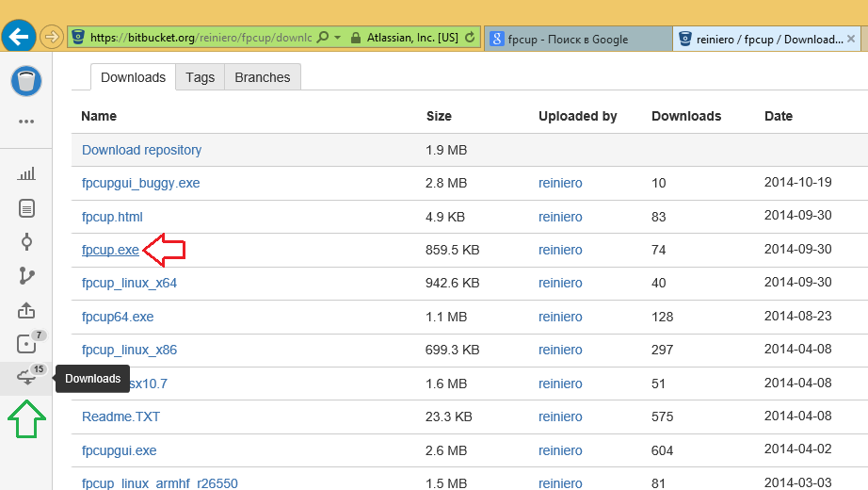This screenshot has height=490, width=868.
Task: Open the Pull requests upload icon in sidebar
Action: pyautogui.click(x=26, y=310)
